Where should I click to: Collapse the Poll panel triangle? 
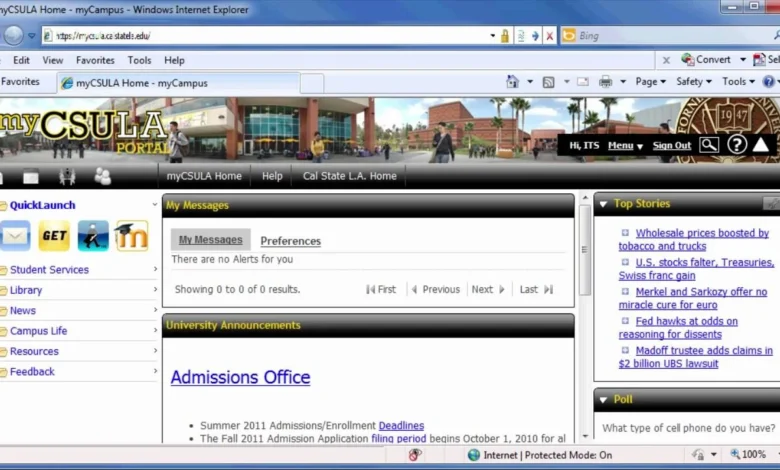point(603,400)
